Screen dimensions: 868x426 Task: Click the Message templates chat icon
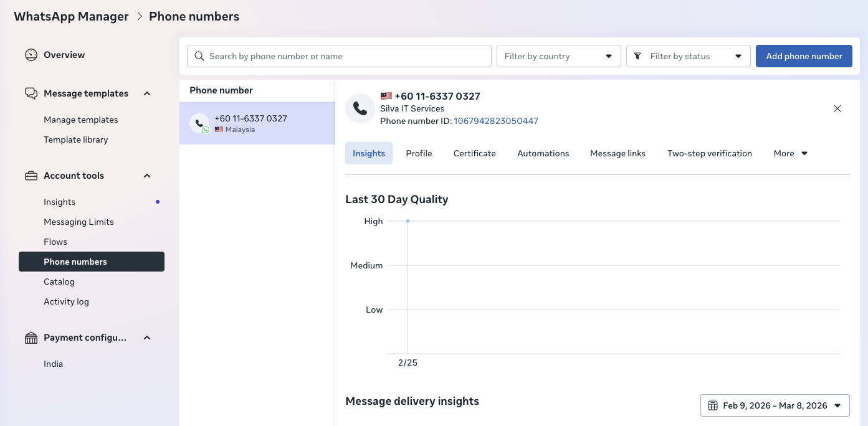point(31,93)
